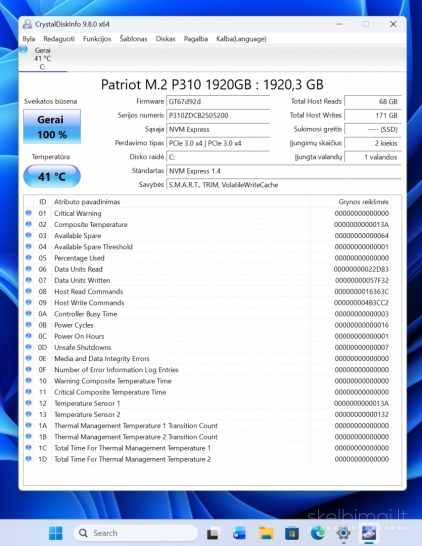Screen dimensions: 422x546
Task: Click the CrystalDiskInfo taskbar icon
Action: (369, 533)
